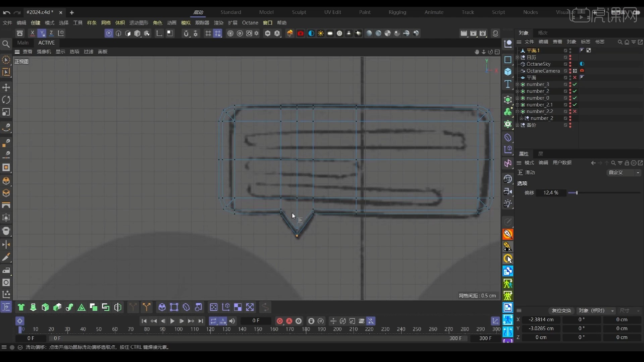Switch to the UV Edit layout tab
This screenshot has height=362, width=644.
332,12
